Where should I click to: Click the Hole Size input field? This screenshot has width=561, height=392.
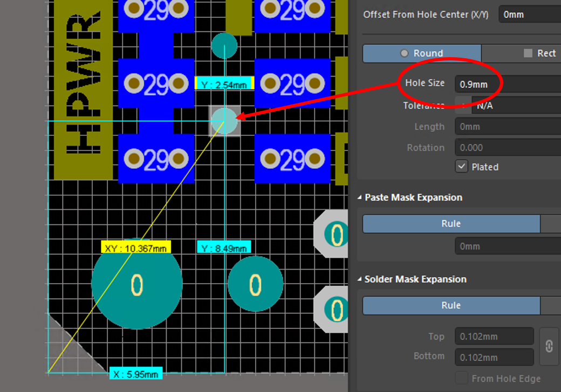point(508,84)
